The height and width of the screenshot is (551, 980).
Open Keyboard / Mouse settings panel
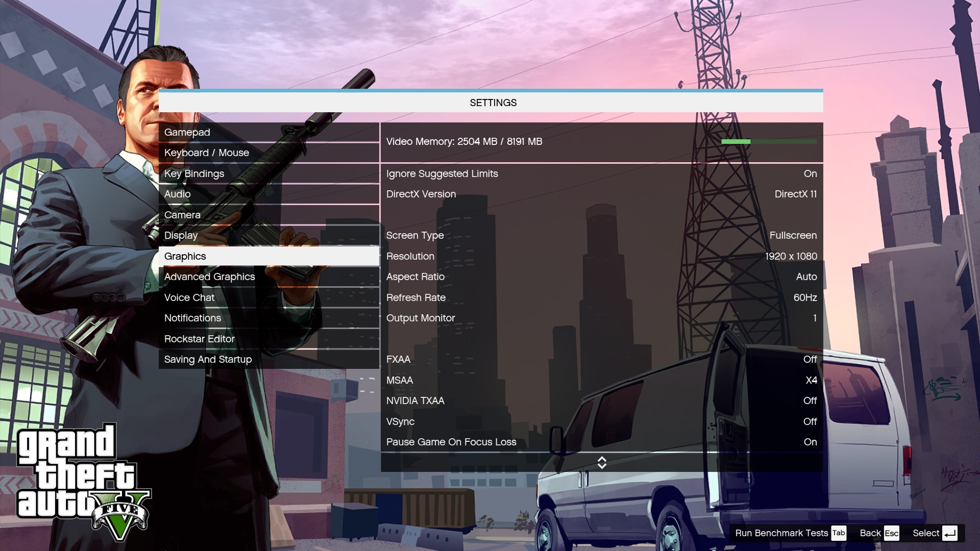tap(206, 153)
